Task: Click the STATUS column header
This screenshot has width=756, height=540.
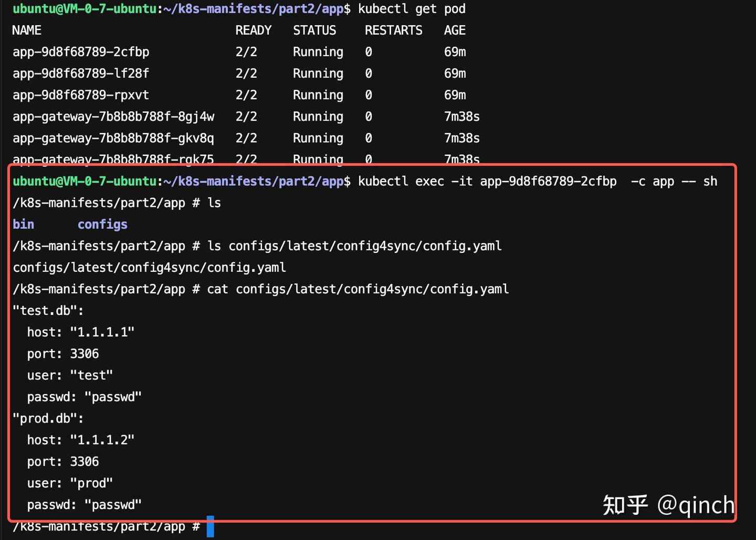Action: pyautogui.click(x=314, y=30)
